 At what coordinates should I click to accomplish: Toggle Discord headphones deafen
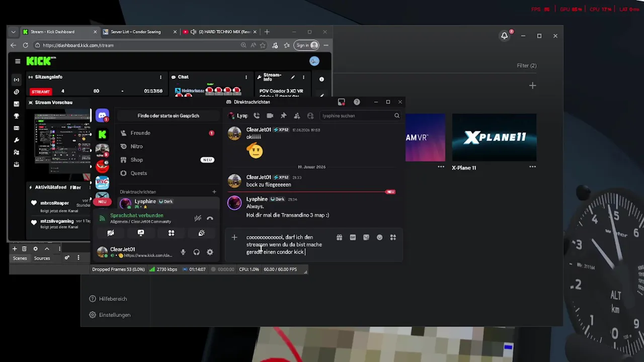coord(196,252)
